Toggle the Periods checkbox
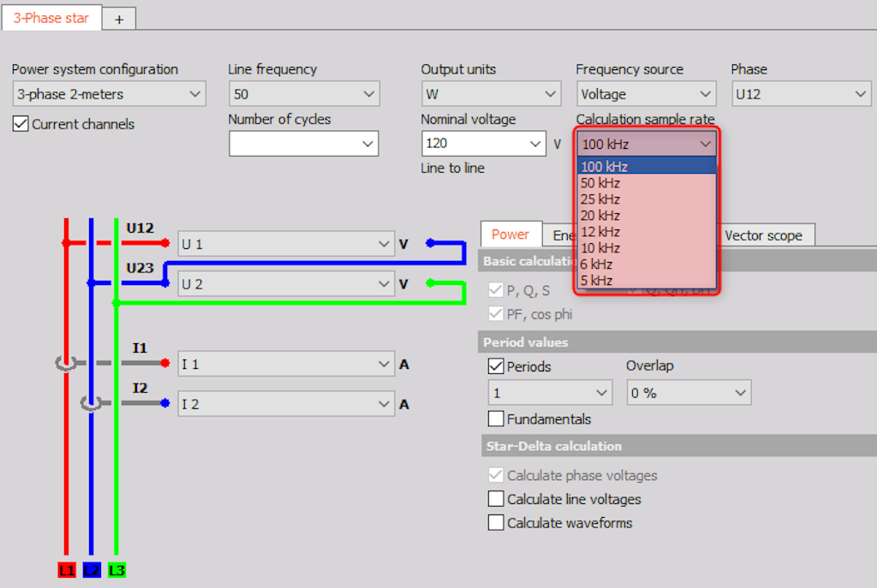Viewport: 877px width, 588px height. point(496,366)
